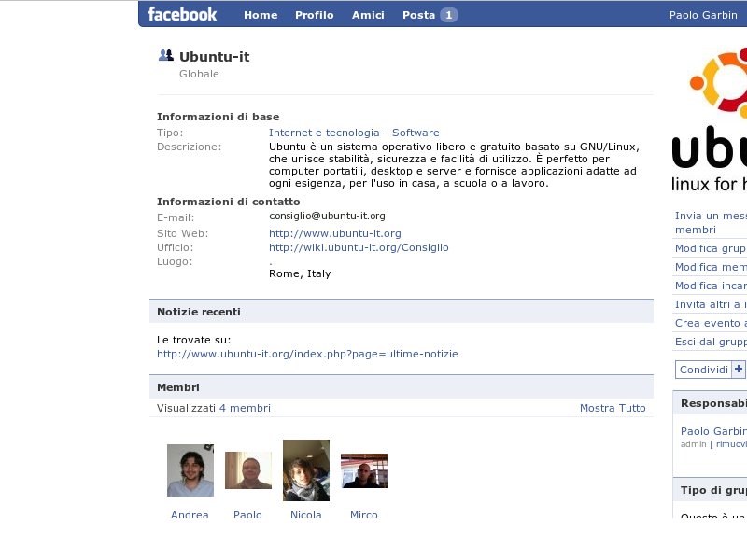
Task: Click the Andrea member name
Action: pyautogui.click(x=190, y=514)
